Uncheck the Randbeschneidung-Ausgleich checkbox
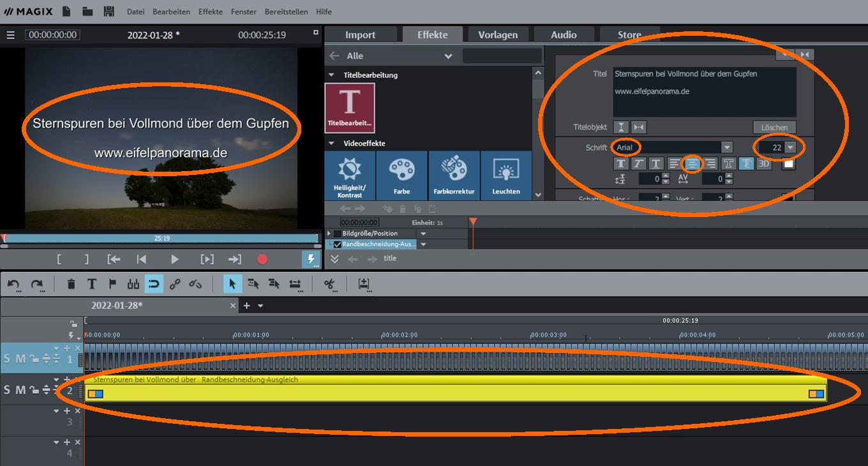Screen dimensions: 868x466 click(338, 244)
